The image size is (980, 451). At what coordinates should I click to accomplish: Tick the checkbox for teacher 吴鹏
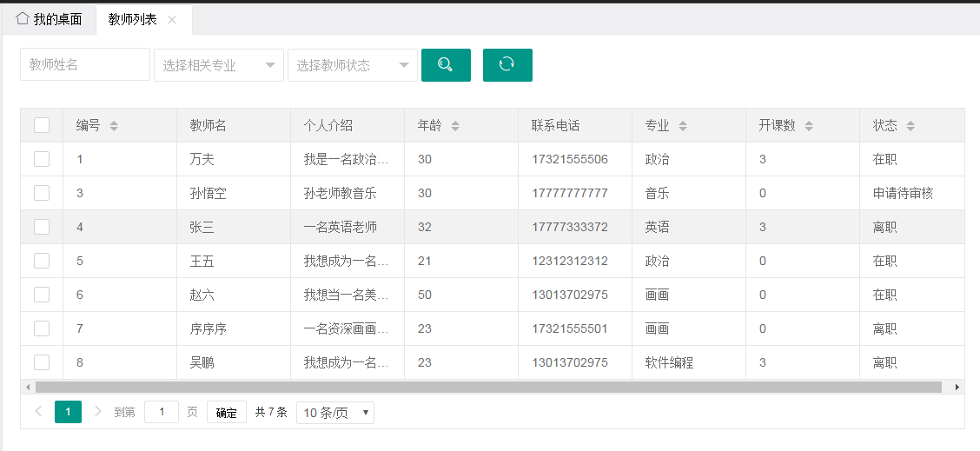pyautogui.click(x=42, y=362)
